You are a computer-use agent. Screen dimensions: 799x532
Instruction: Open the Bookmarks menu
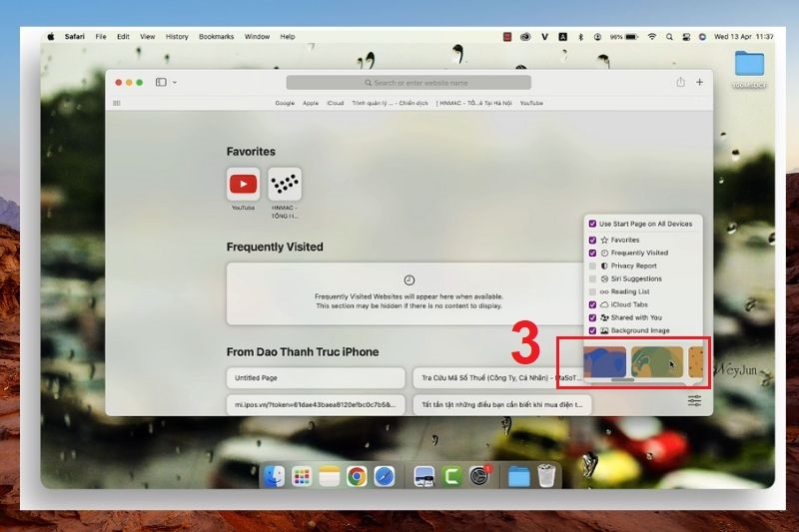[216, 37]
